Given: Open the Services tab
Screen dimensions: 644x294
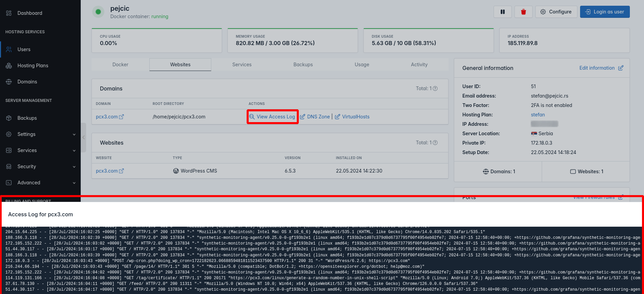Looking at the screenshot, I should point(242,65).
